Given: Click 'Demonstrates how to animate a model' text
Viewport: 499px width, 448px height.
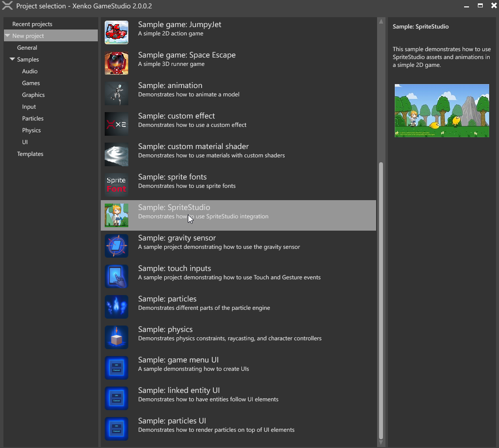Looking at the screenshot, I should [x=189, y=94].
